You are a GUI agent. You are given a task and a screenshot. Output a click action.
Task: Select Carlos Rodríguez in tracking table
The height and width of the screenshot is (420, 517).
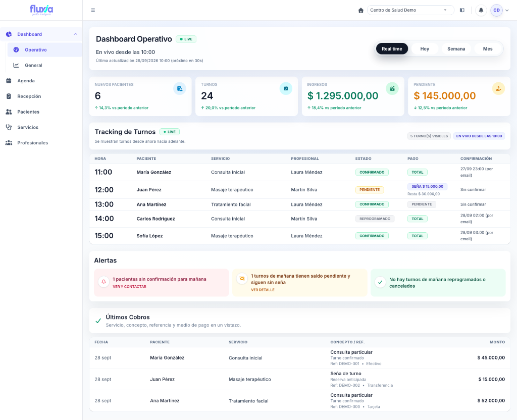(x=156, y=219)
